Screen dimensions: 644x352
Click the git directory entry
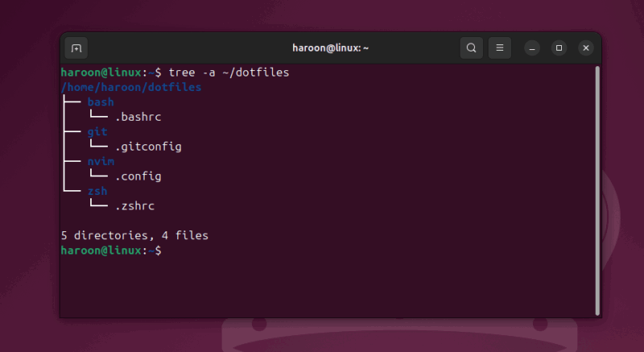(x=97, y=132)
